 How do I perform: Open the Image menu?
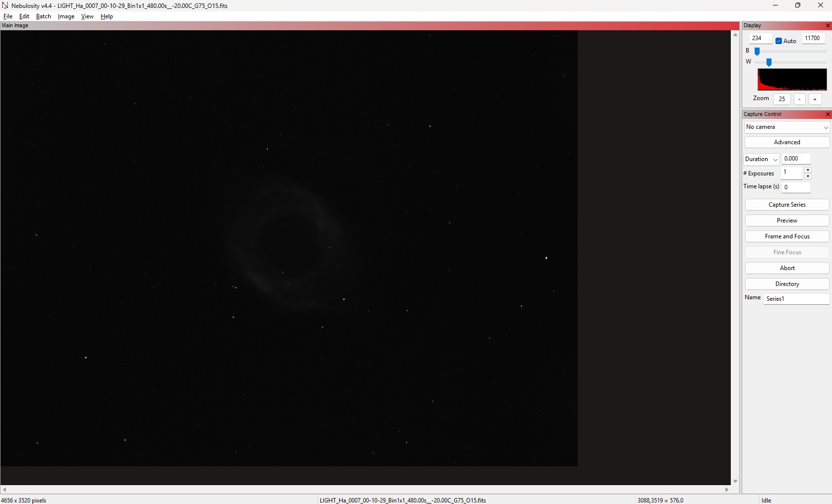[65, 16]
